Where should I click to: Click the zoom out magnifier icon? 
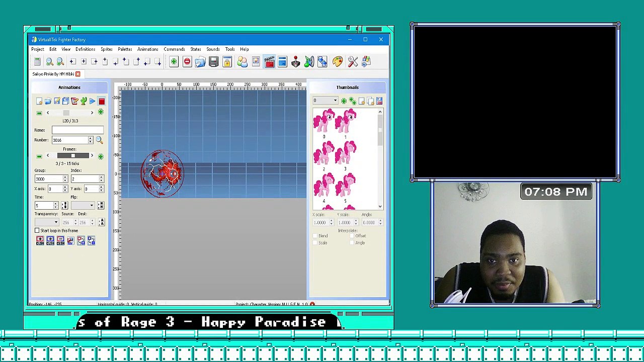[x=49, y=61]
